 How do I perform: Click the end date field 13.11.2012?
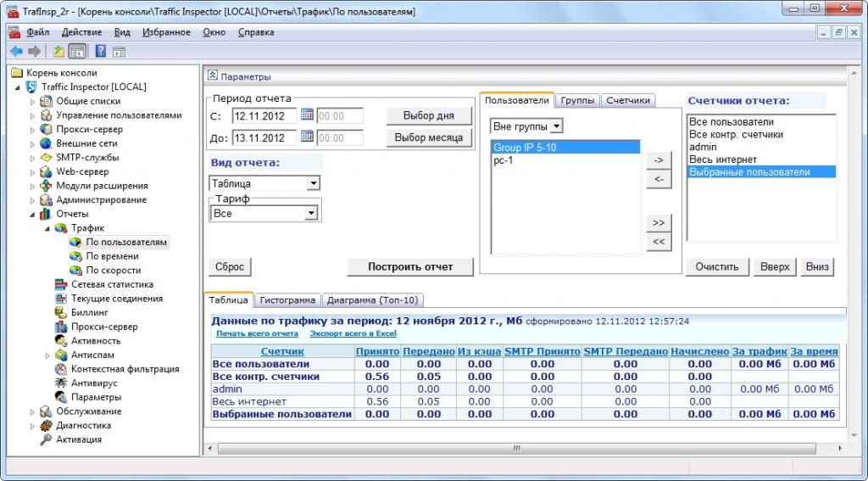[x=264, y=137]
